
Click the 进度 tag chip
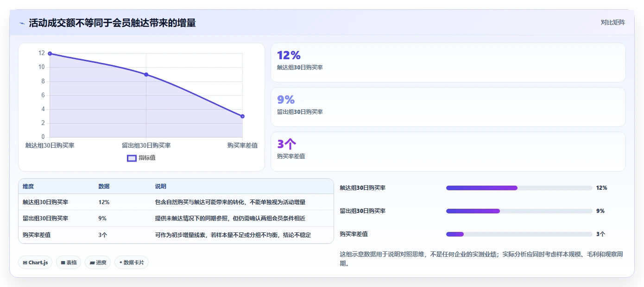tap(98, 262)
